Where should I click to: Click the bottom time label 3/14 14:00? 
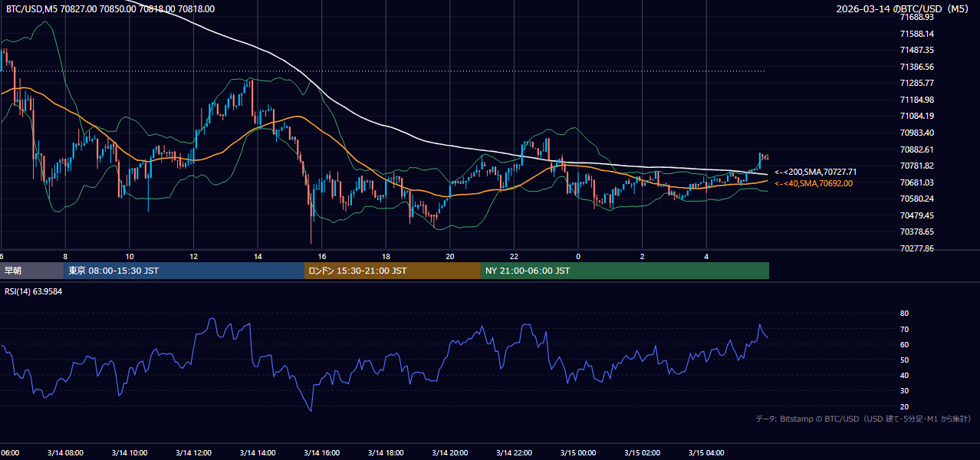coord(258,453)
